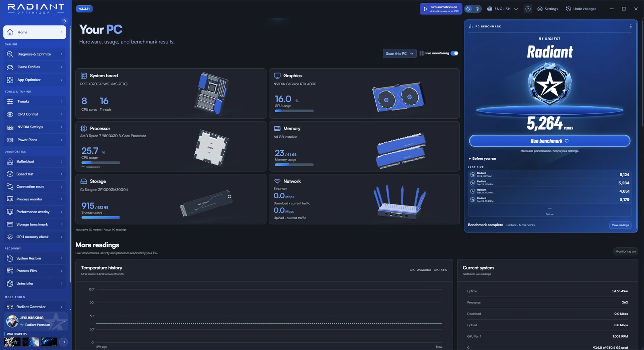Turn animations on

click(441, 9)
